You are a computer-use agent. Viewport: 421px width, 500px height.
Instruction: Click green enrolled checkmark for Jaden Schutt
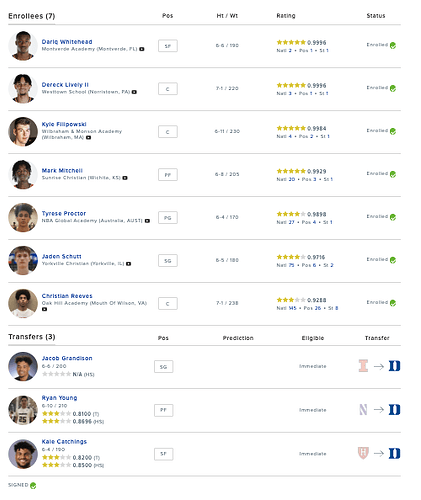(x=393, y=260)
